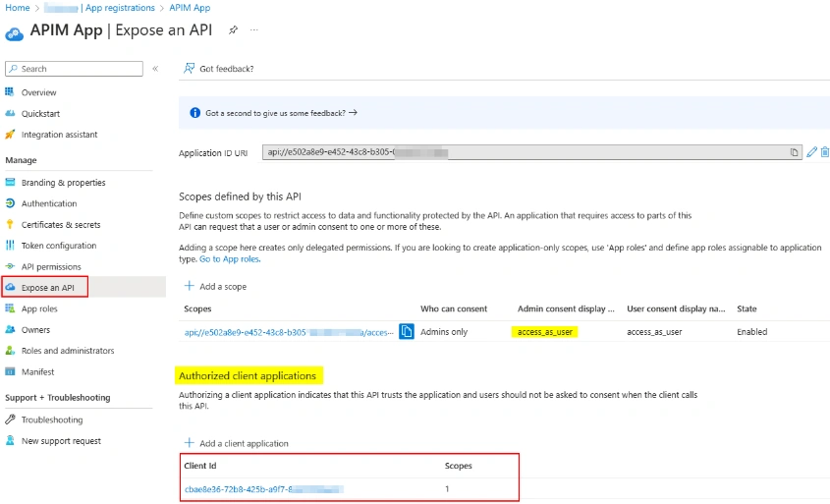
Task: Open Token configuration
Action: pos(59,246)
